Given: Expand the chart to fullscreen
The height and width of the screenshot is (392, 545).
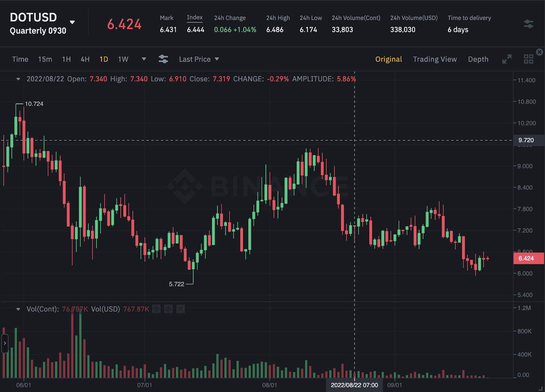Looking at the screenshot, I should pos(507,59).
